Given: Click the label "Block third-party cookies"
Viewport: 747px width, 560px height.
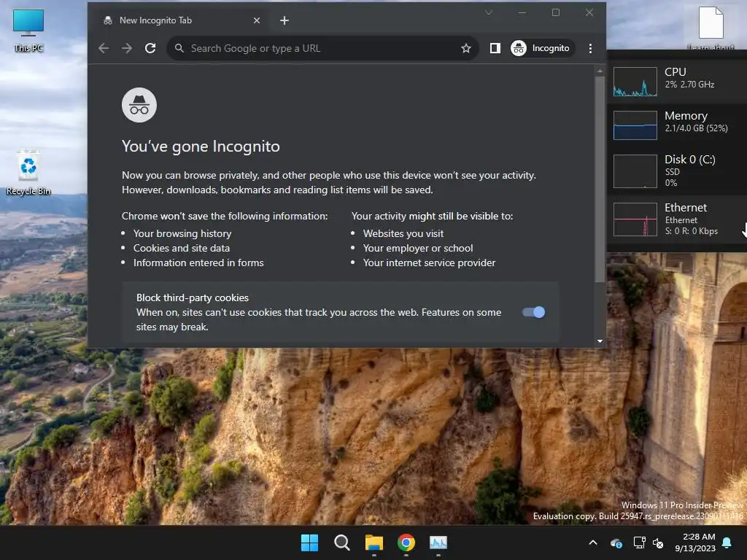Looking at the screenshot, I should pos(193,297).
